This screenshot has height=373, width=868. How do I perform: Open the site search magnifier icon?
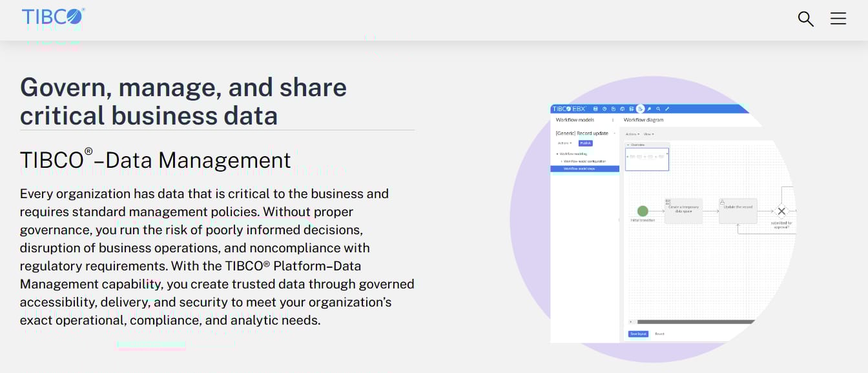(805, 19)
